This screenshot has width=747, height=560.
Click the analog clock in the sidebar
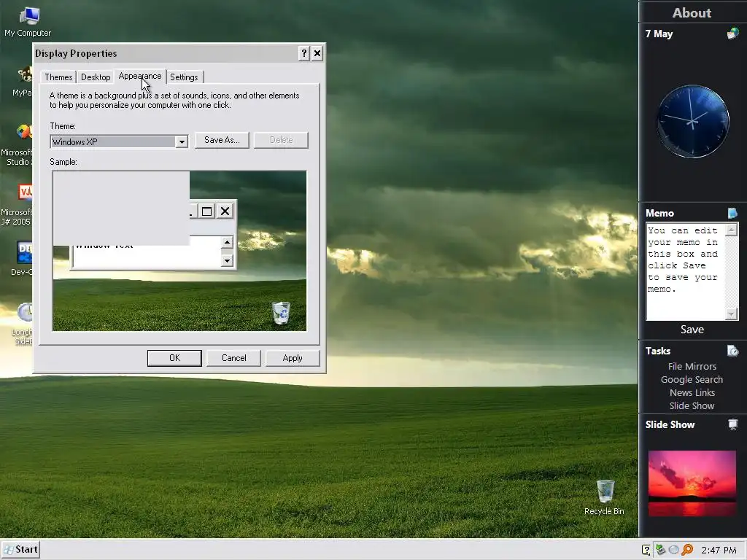coord(693,122)
